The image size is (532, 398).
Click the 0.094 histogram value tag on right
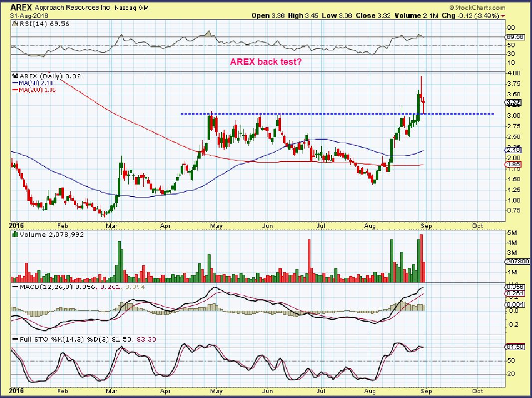coord(515,304)
